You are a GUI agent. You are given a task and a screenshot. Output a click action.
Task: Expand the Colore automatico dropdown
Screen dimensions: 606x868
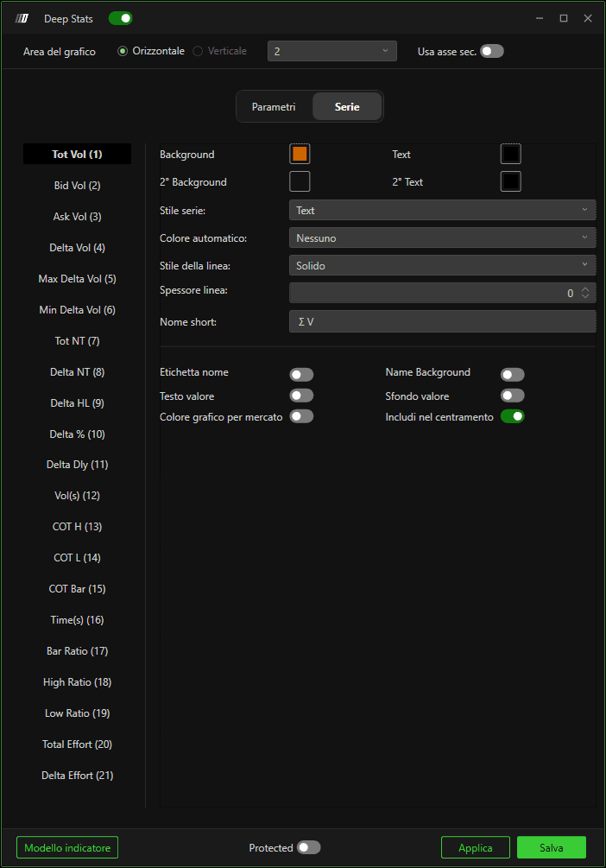point(442,238)
